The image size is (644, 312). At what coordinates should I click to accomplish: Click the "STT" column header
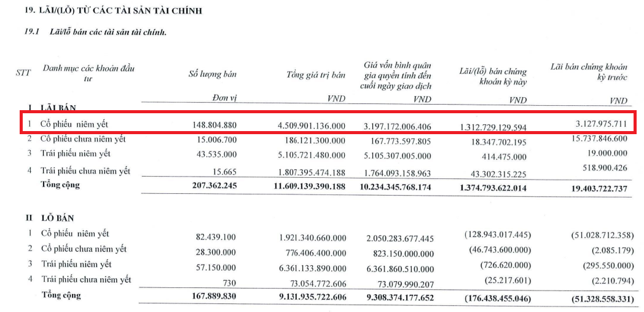tap(23, 73)
